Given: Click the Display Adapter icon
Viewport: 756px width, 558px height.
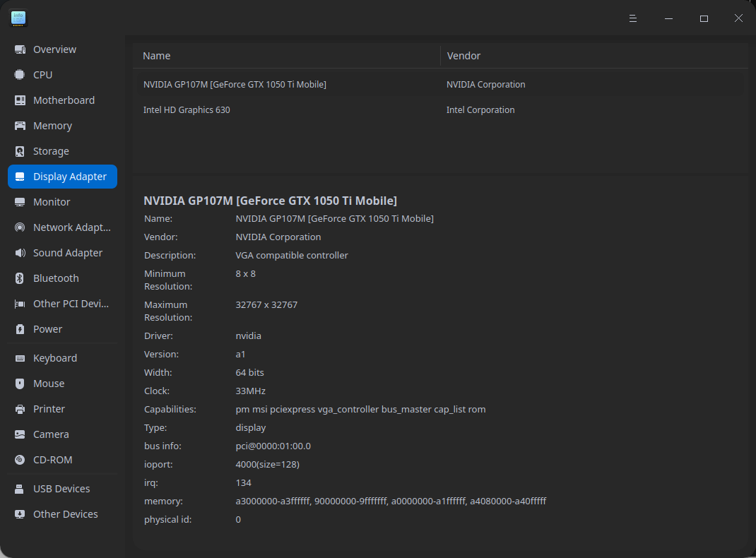Looking at the screenshot, I should 20,177.
